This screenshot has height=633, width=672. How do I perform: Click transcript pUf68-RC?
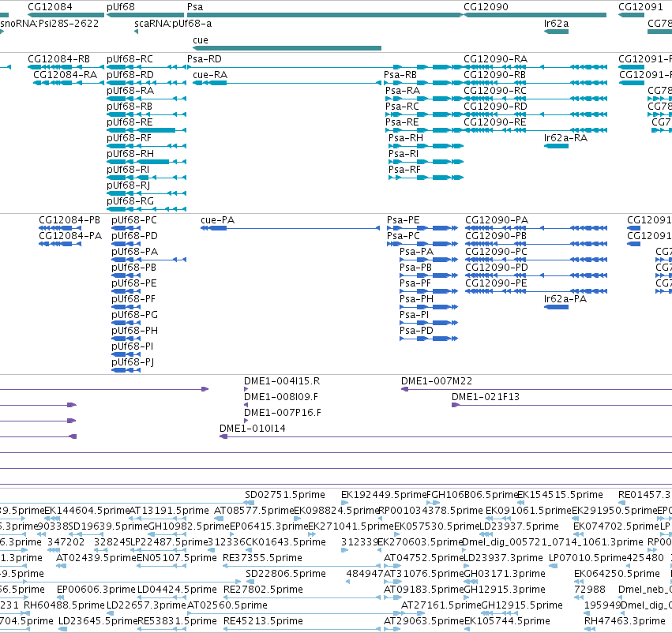(x=147, y=67)
